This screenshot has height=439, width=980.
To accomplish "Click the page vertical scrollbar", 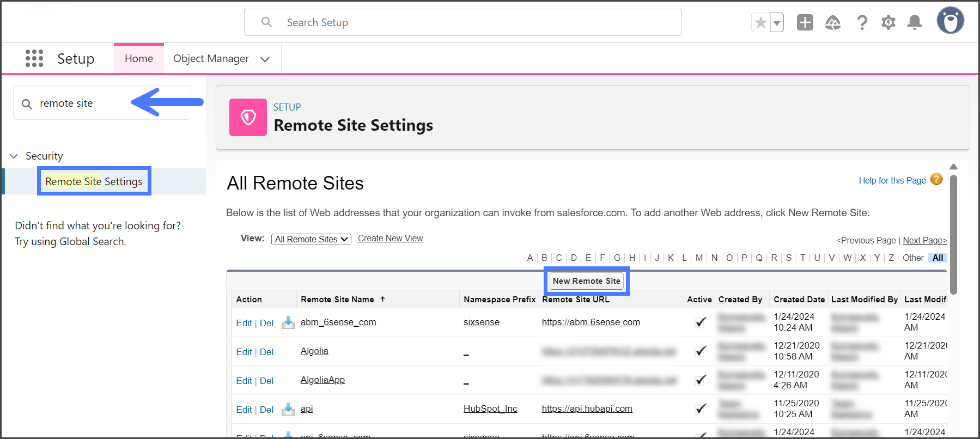I will pyautogui.click(x=953, y=234).
